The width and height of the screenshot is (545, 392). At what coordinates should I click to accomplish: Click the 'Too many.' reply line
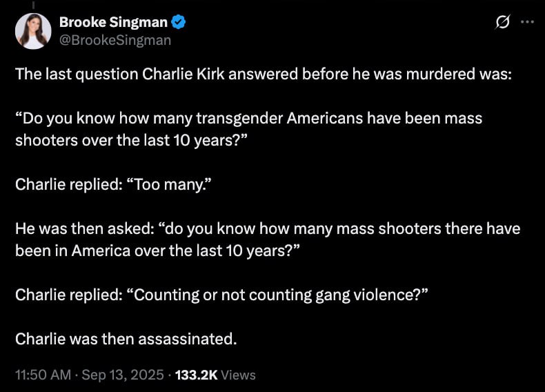pos(113,184)
